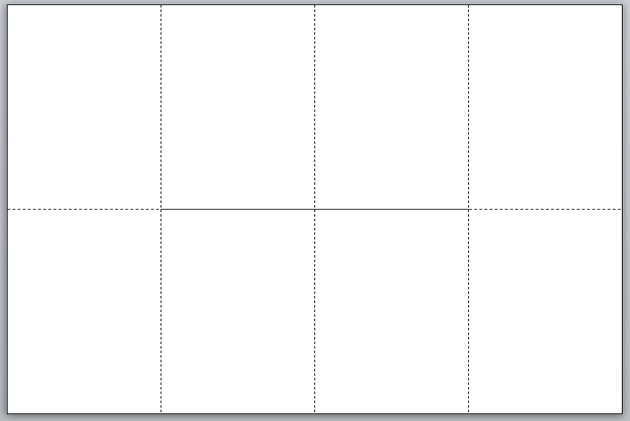Click inside the top-left table cell
This screenshot has height=421, width=630.
[x=84, y=107]
